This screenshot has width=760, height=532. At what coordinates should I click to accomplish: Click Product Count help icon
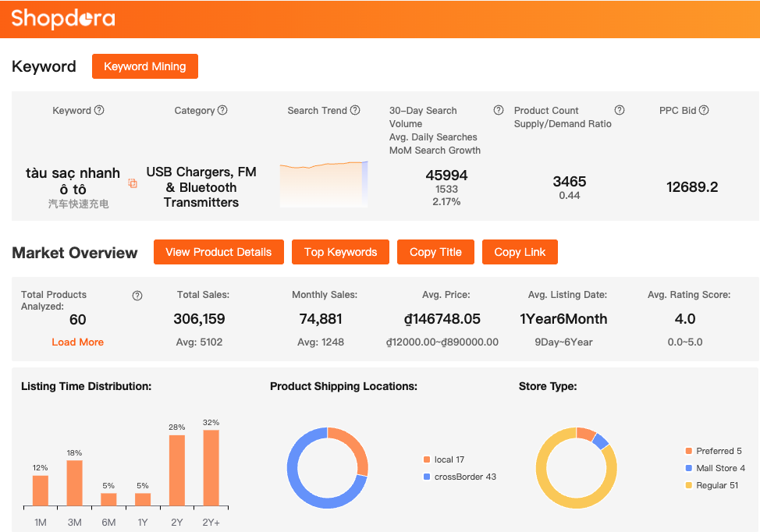coord(620,110)
